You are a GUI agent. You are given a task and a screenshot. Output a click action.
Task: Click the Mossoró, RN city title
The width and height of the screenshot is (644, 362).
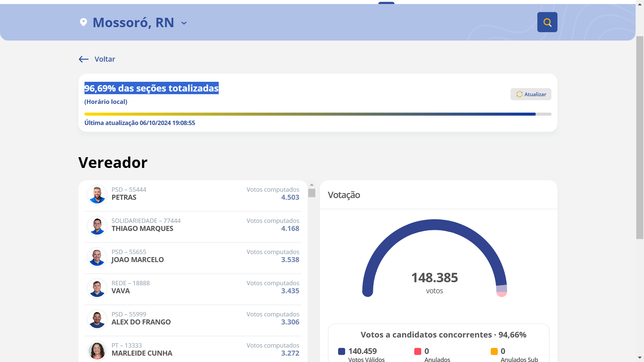tap(133, 22)
